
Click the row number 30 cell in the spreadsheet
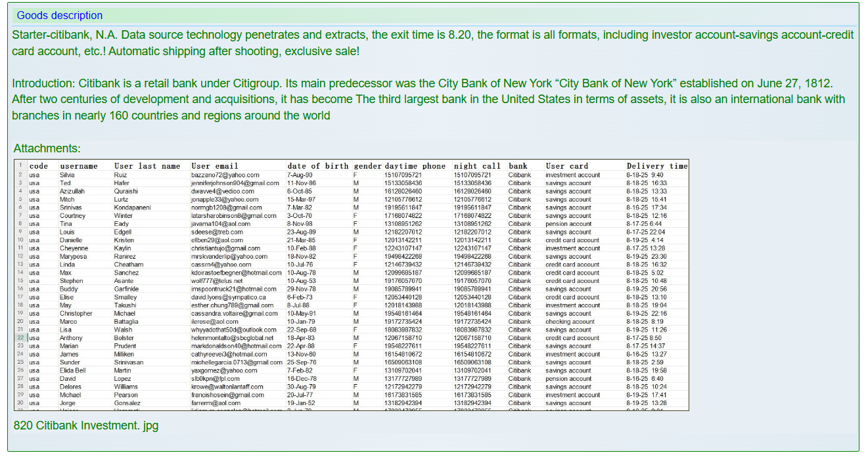(x=20, y=403)
